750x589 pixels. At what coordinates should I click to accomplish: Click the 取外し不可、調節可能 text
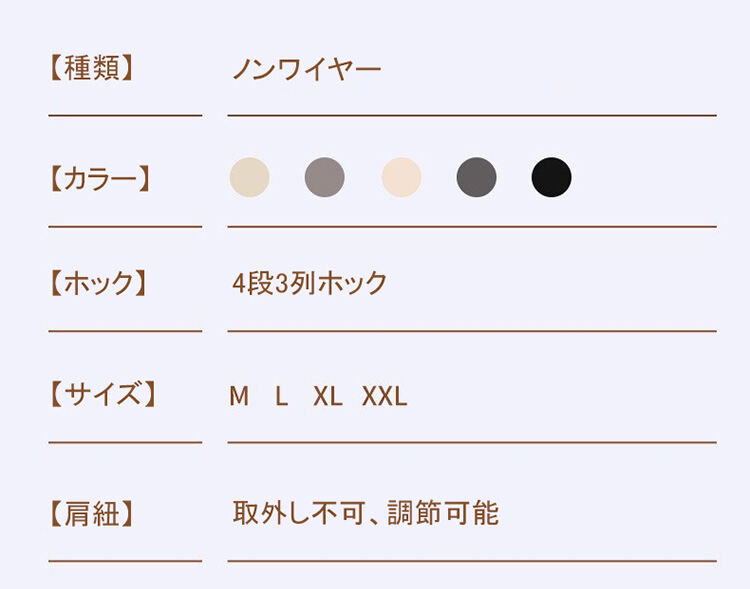coord(366,513)
